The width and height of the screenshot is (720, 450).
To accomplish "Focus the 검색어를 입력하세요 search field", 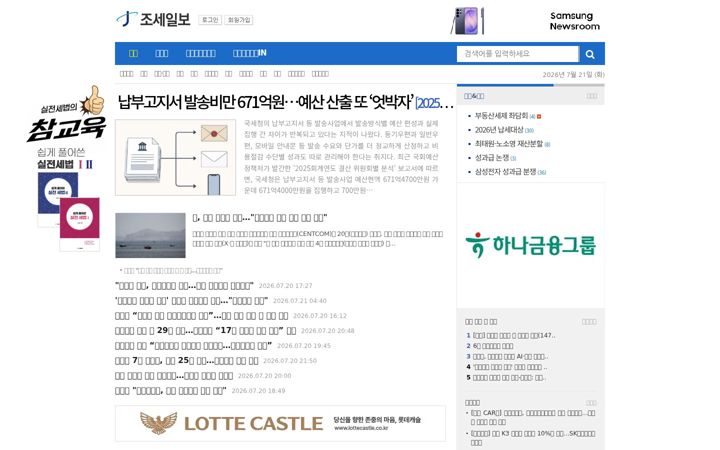I will pyautogui.click(x=518, y=54).
